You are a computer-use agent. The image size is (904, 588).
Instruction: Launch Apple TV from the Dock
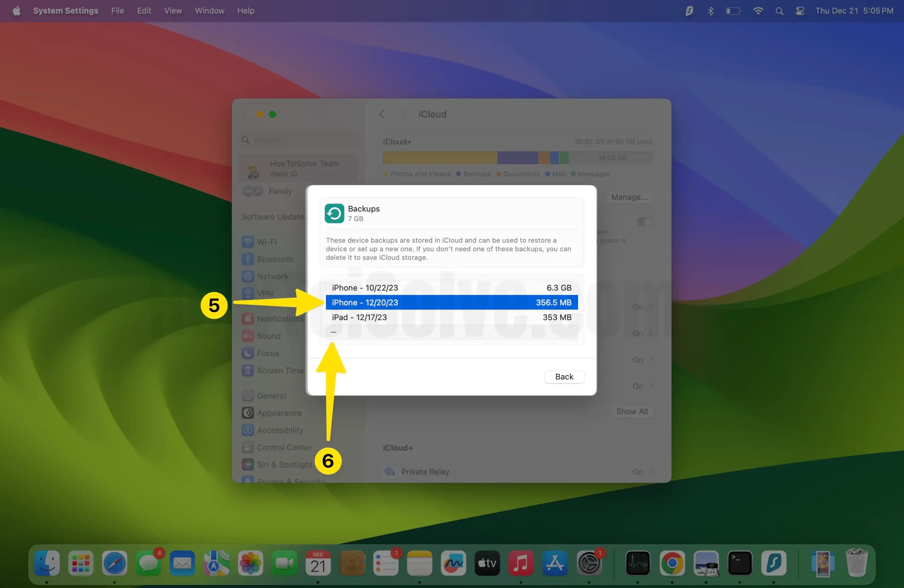point(487,563)
